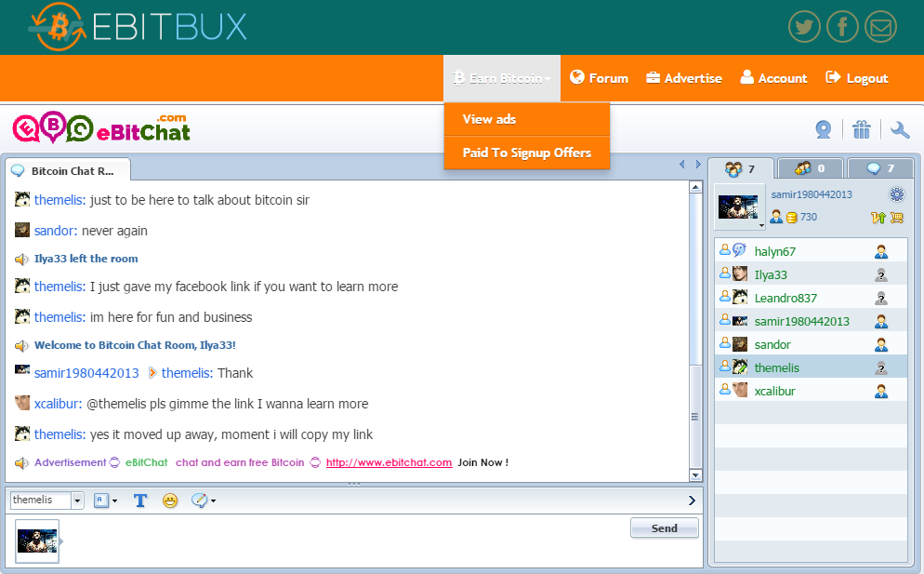Click scroll tabs right arrow
This screenshot has width=924, height=574.
[698, 164]
